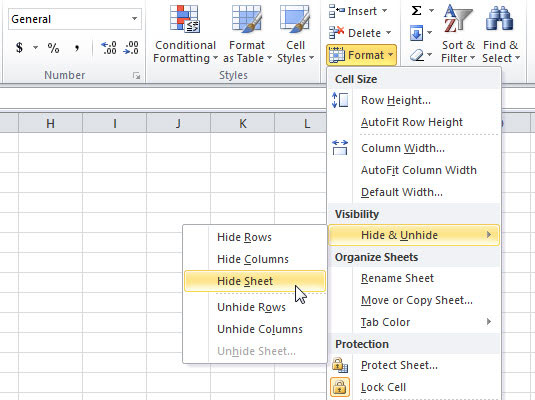The image size is (535, 400).
Task: Apply Percent Style formatting
Action: (x=53, y=48)
